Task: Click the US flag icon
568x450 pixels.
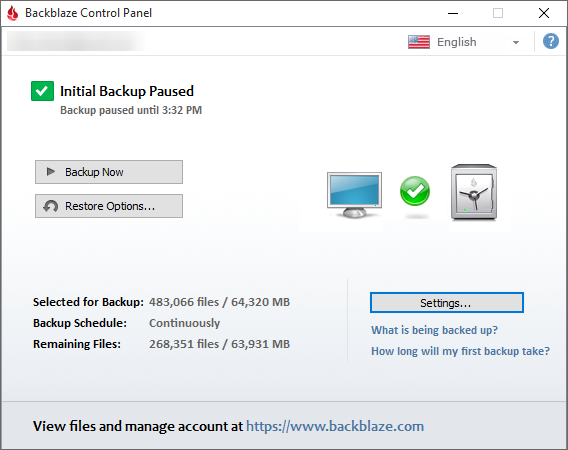Action: [x=419, y=42]
